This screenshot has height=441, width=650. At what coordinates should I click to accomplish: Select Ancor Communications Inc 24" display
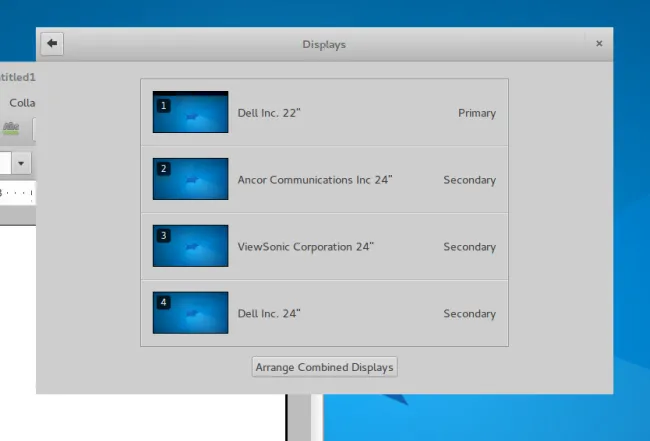(315, 180)
